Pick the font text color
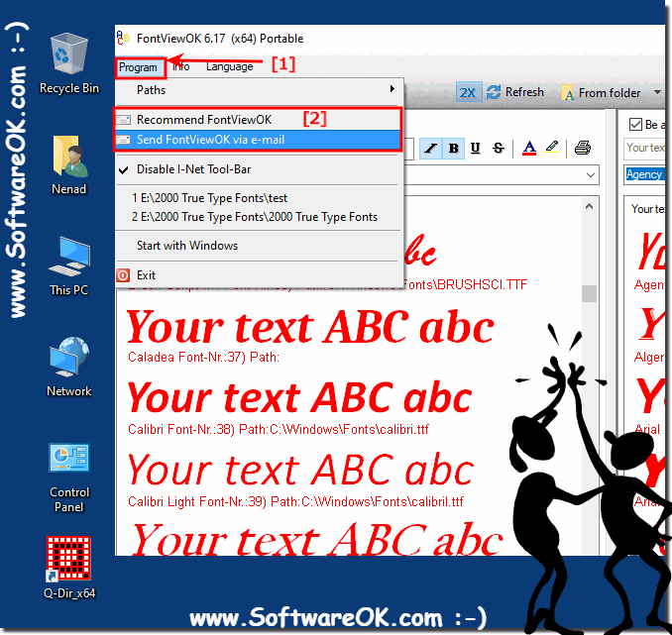This screenshot has height=635, width=672. tap(529, 149)
